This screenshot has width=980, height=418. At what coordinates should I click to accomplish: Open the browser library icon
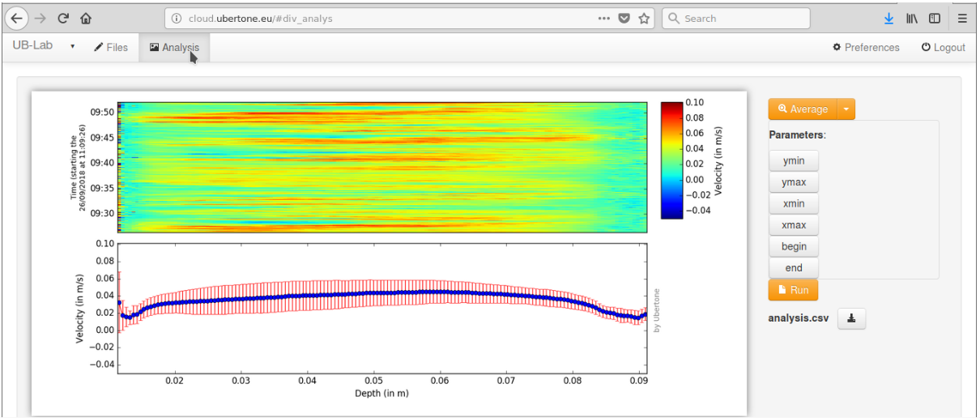click(911, 18)
